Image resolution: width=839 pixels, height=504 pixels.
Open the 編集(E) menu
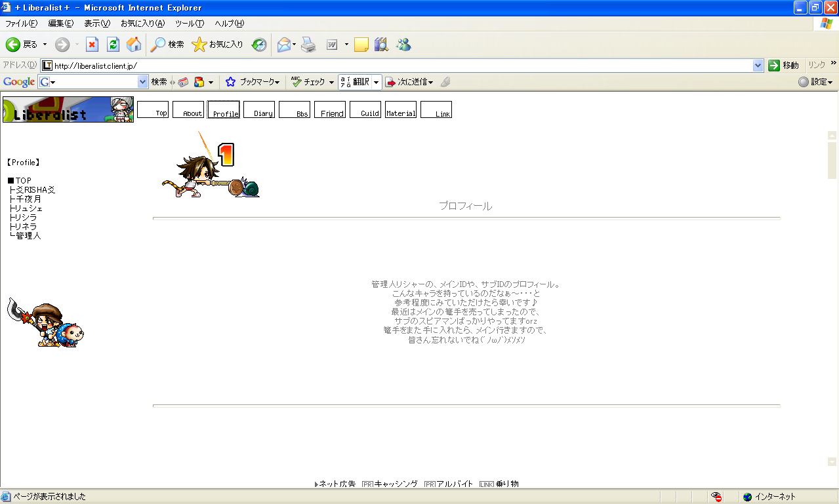60,24
